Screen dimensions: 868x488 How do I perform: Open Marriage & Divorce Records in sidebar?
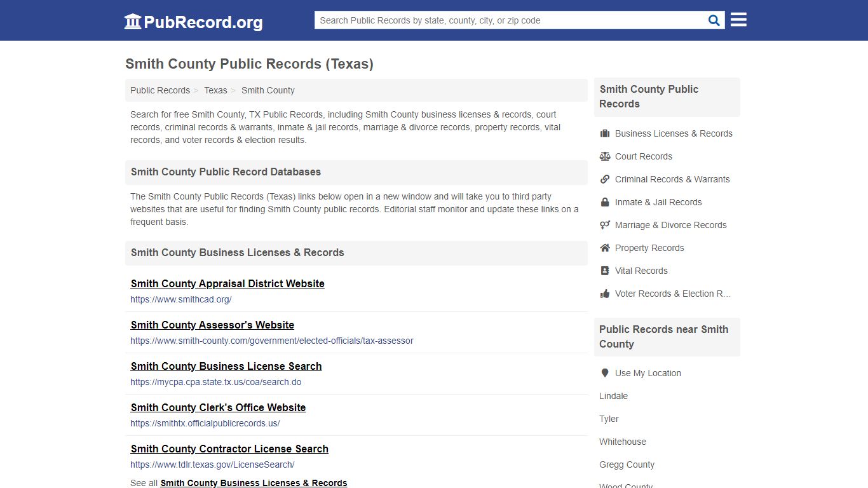(x=670, y=225)
